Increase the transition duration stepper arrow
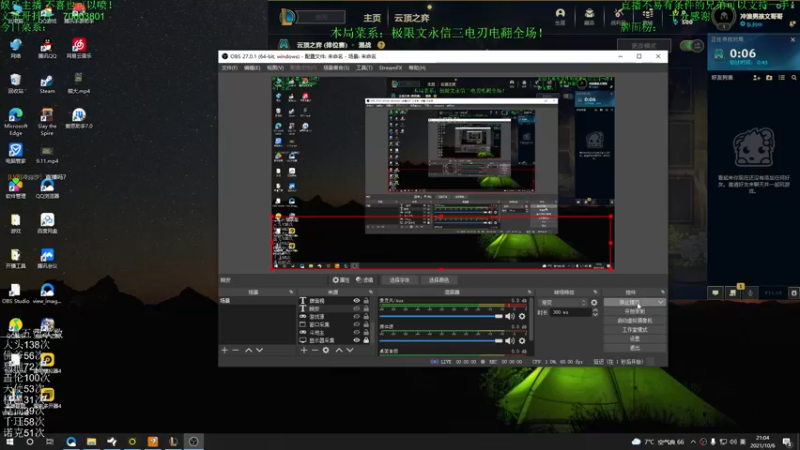 [595, 310]
